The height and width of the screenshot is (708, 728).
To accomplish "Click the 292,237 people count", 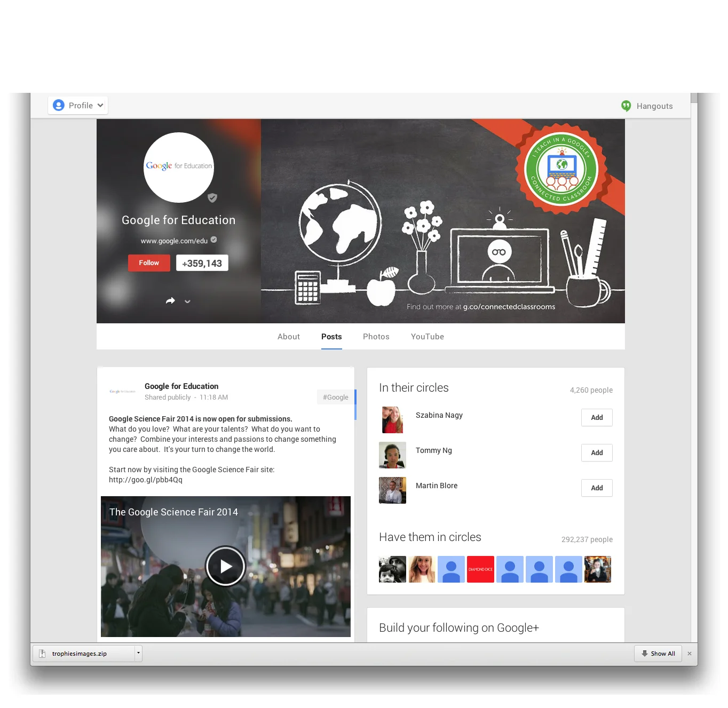I will click(x=587, y=539).
